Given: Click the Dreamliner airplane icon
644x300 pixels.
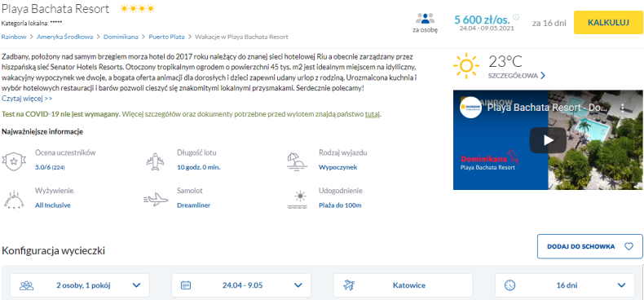Looking at the screenshot, I should [x=156, y=199].
